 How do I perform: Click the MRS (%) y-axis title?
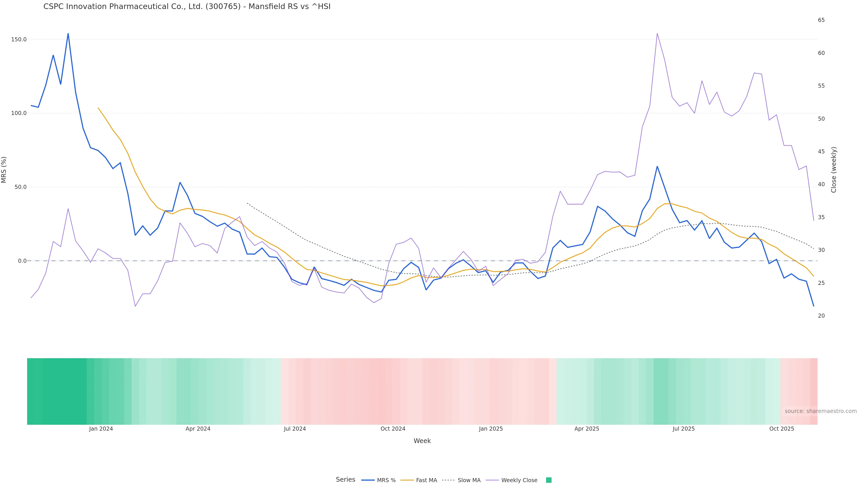4,169
